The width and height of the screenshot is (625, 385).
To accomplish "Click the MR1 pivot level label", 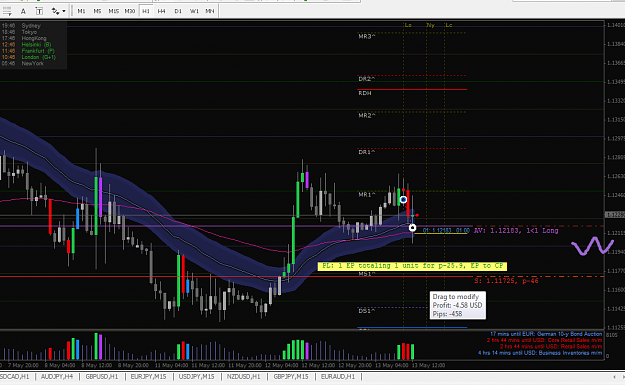I will pos(367,194).
